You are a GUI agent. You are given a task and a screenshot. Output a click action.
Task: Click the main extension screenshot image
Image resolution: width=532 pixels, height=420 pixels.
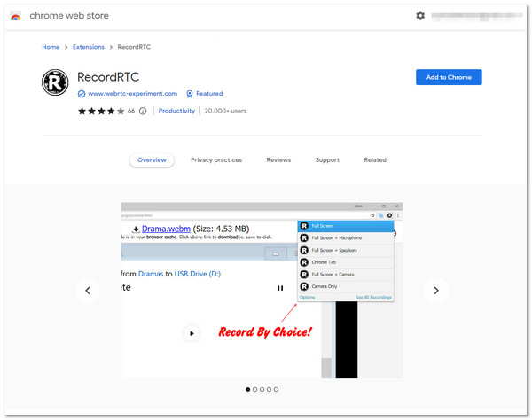tap(262, 290)
